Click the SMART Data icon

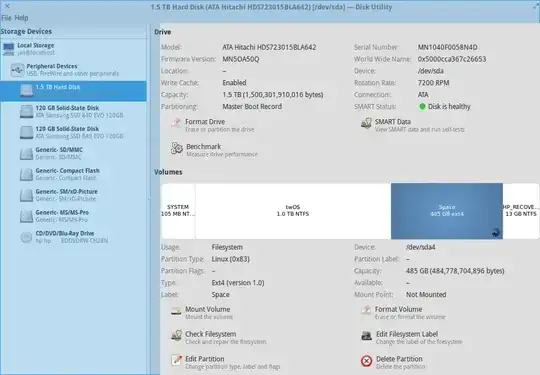point(366,123)
